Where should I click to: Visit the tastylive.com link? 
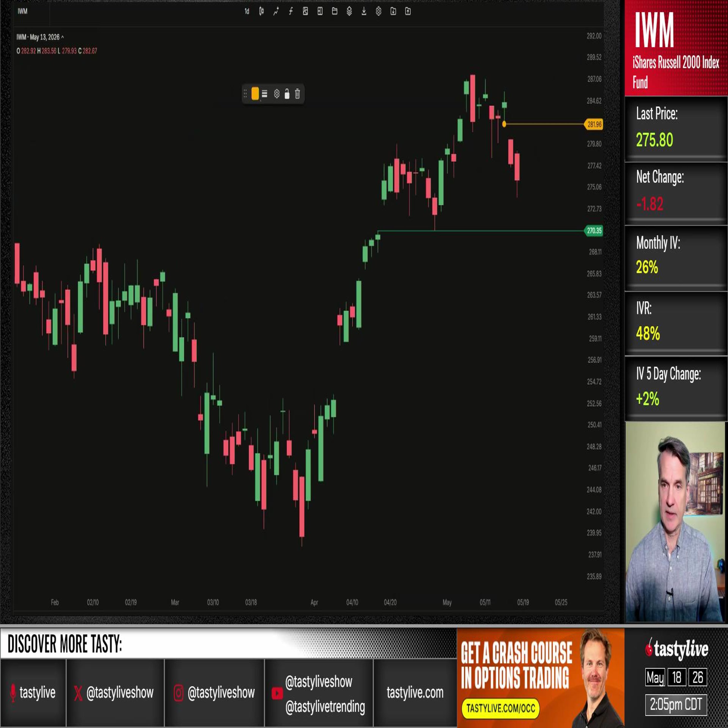point(415,692)
